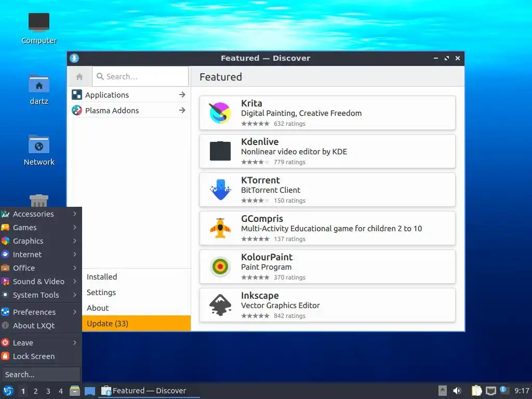Screen dimensions: 532x399
Task: Click the LXQt start menu button
Action: tap(8, 391)
